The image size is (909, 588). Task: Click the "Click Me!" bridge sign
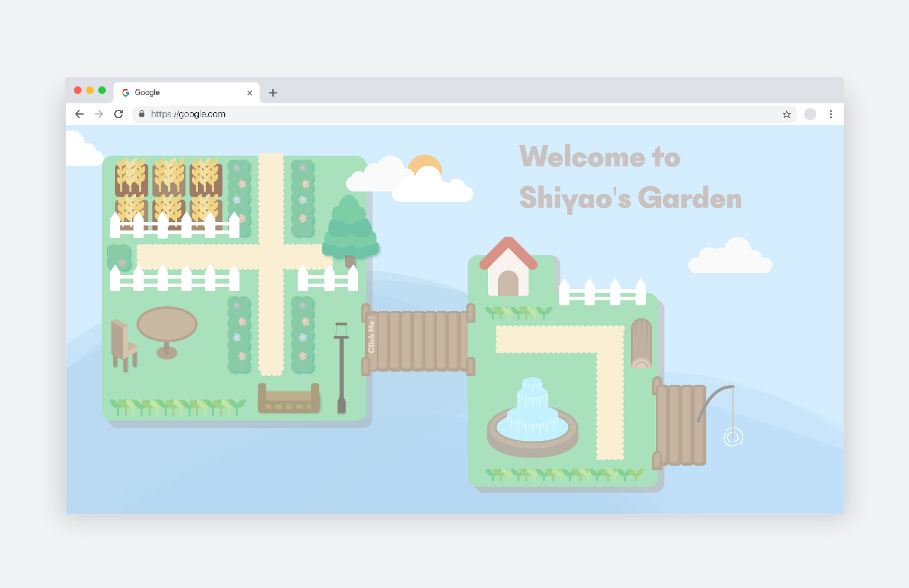click(x=371, y=335)
